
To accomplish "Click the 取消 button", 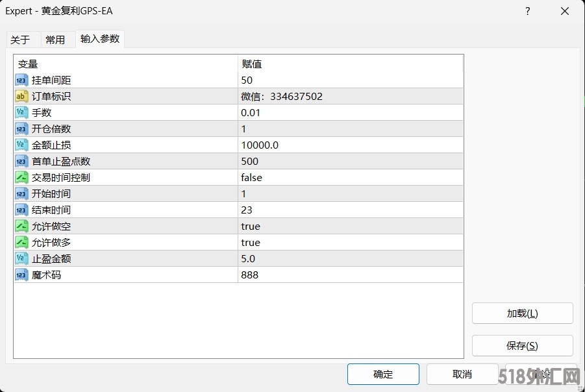I will point(462,374).
